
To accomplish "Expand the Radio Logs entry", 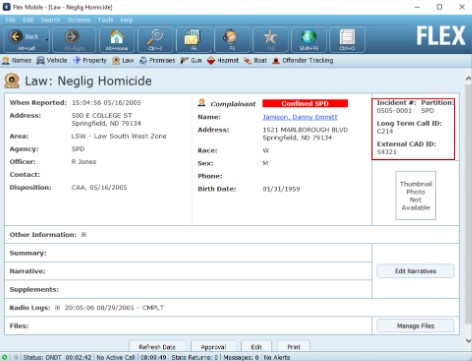I will (57, 308).
